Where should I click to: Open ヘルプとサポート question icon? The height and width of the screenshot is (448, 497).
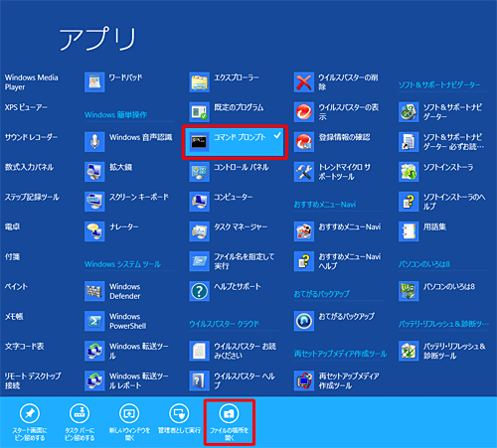coord(200,291)
